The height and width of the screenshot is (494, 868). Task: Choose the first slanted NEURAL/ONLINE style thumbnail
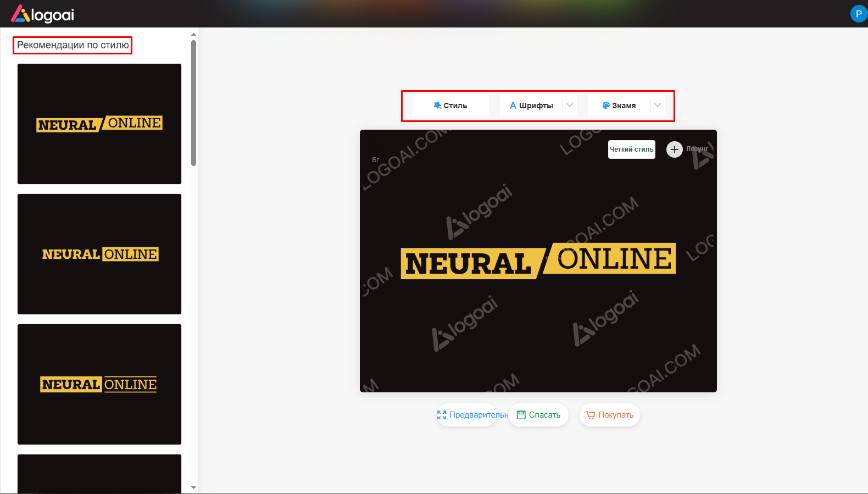pyautogui.click(x=99, y=124)
